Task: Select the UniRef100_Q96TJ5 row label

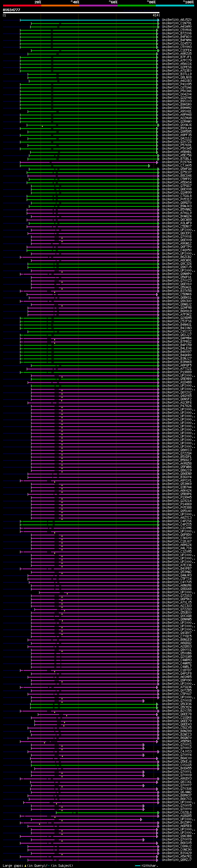Action: click(x=177, y=267)
